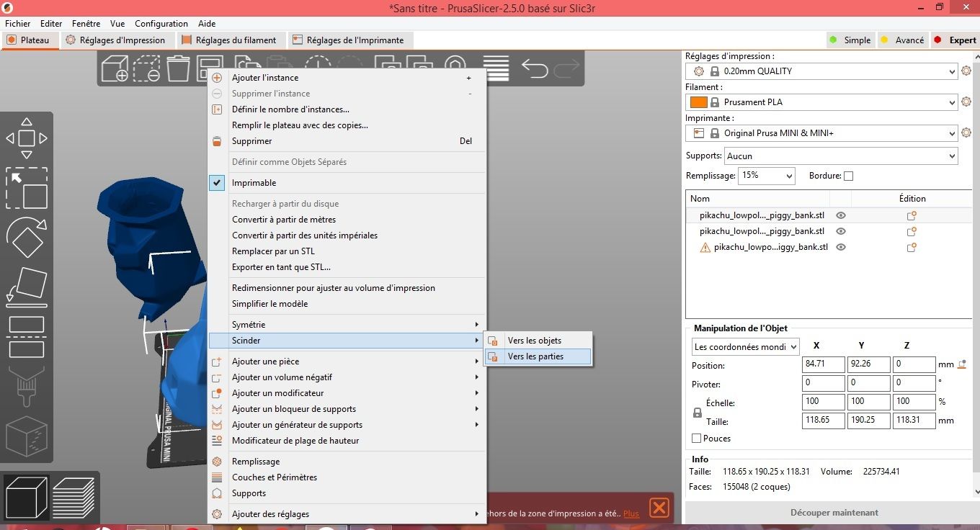
Task: Select the Cut tool in left toolbar
Action: click(27, 336)
